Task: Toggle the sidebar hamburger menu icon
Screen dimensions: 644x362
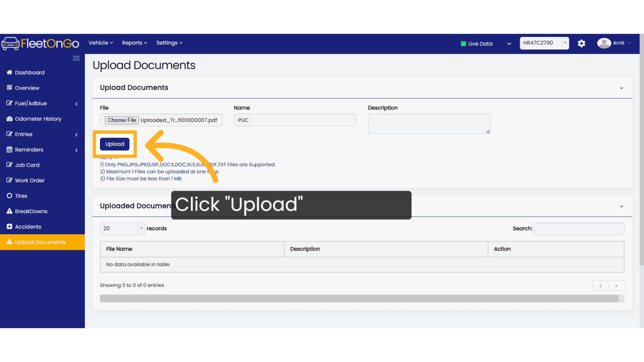Action: pos(76,58)
